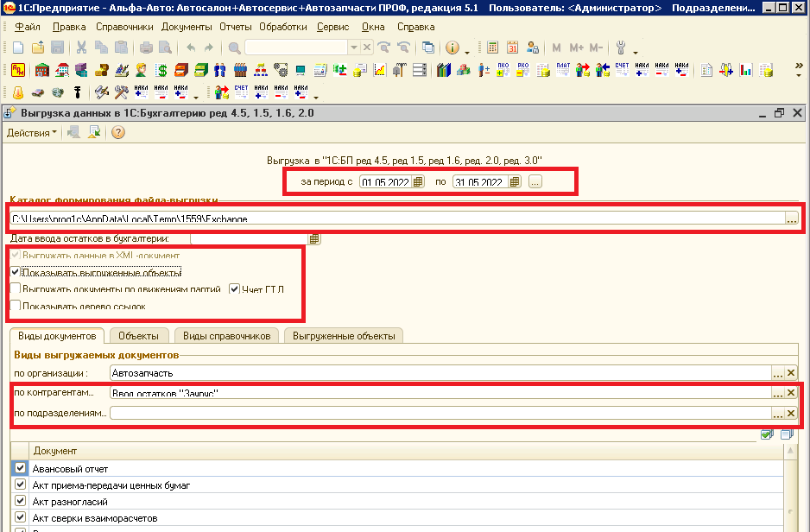
Task: Click the green filing cabinet icon
Action: click(201, 70)
